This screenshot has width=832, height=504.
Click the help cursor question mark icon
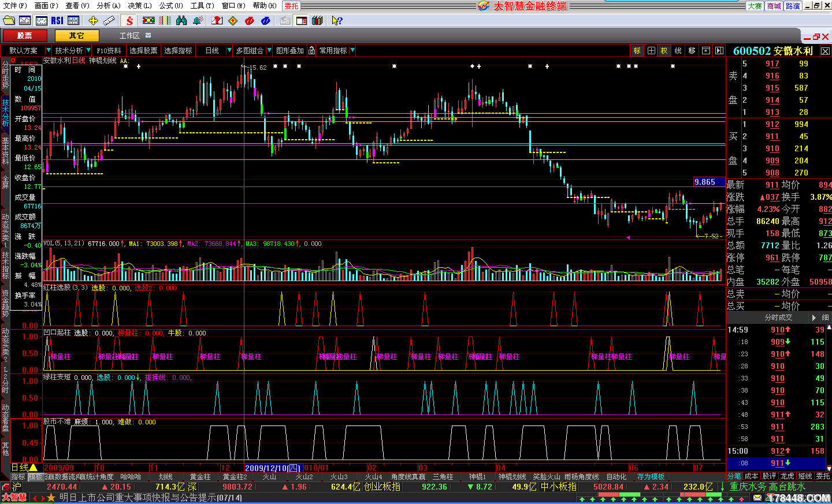coord(337,20)
